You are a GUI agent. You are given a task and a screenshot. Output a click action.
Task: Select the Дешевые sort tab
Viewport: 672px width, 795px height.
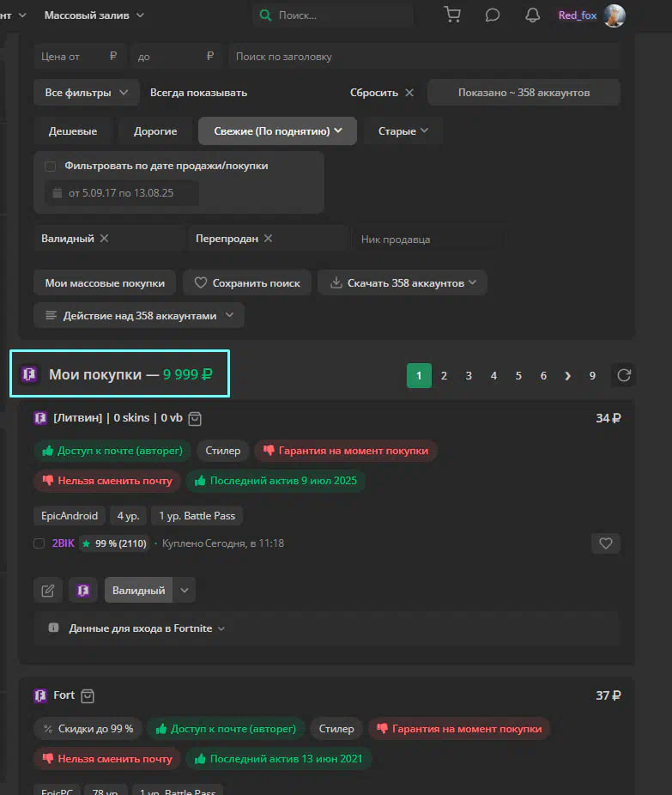pos(73,131)
